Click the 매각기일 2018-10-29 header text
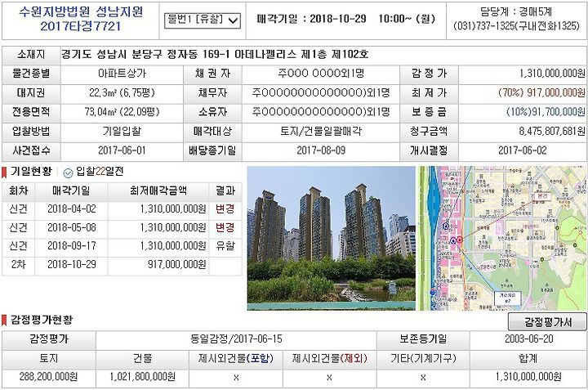This screenshot has height=390, width=588. coord(345,19)
